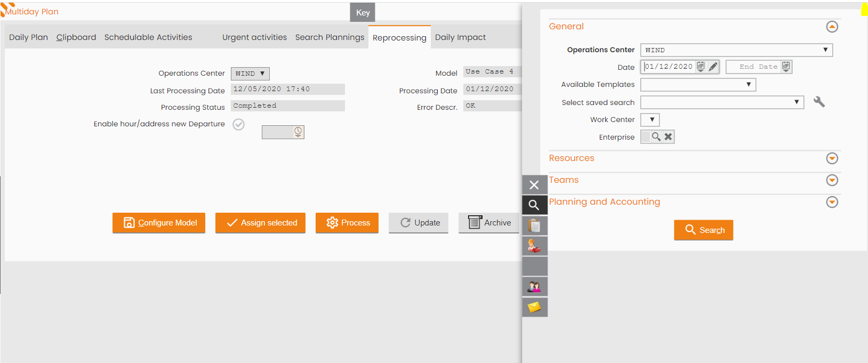Switch to the Clipboard tab
The width and height of the screenshot is (868, 363).
coord(76,37)
